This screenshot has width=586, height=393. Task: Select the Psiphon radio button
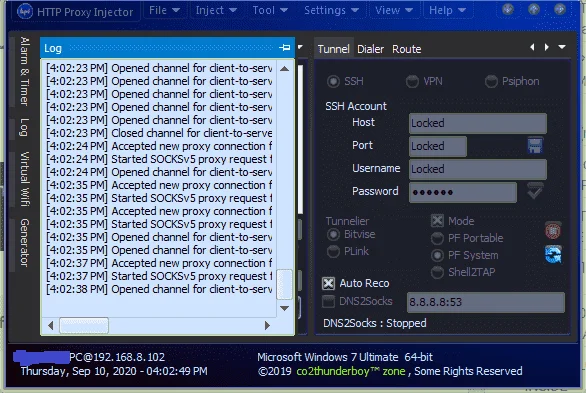tap(491, 81)
